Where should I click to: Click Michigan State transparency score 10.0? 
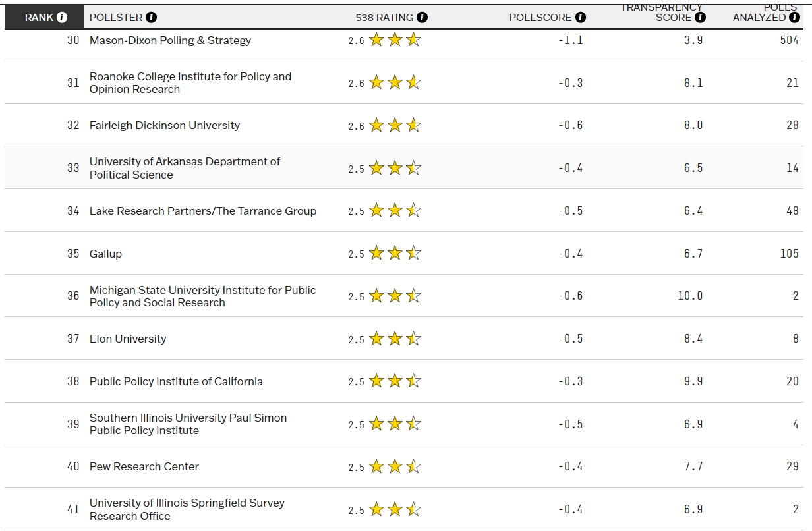click(x=691, y=296)
